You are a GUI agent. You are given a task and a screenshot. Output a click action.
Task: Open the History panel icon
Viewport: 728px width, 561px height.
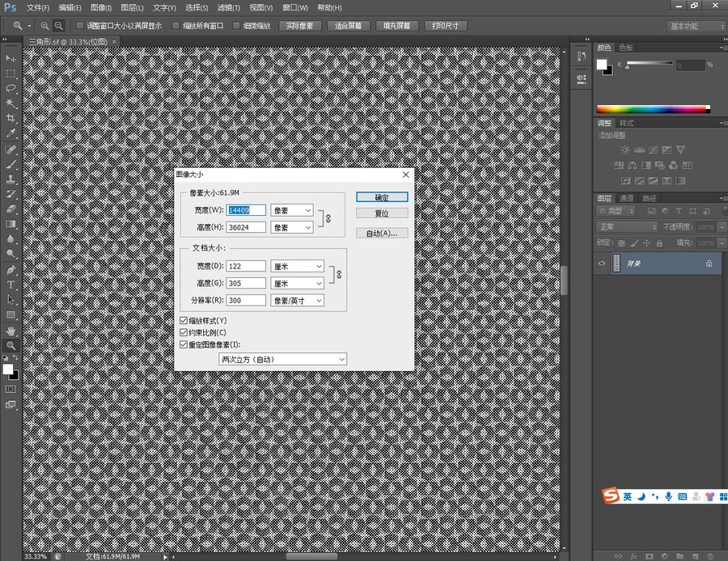pos(582,56)
